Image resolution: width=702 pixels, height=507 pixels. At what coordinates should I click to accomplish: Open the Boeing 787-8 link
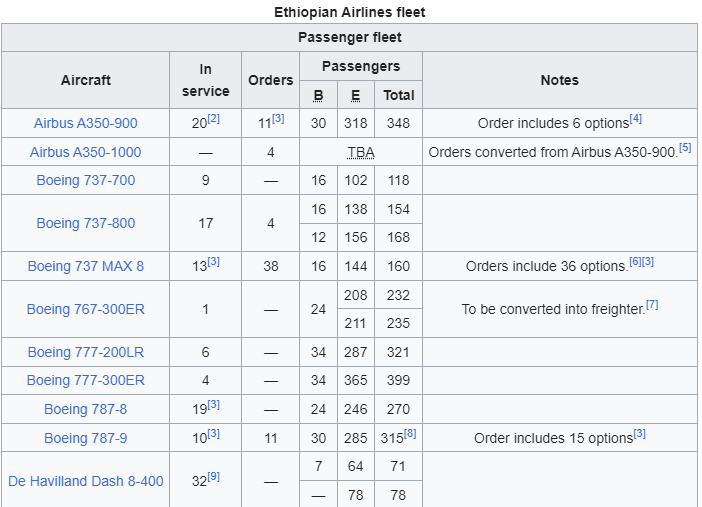click(86, 409)
